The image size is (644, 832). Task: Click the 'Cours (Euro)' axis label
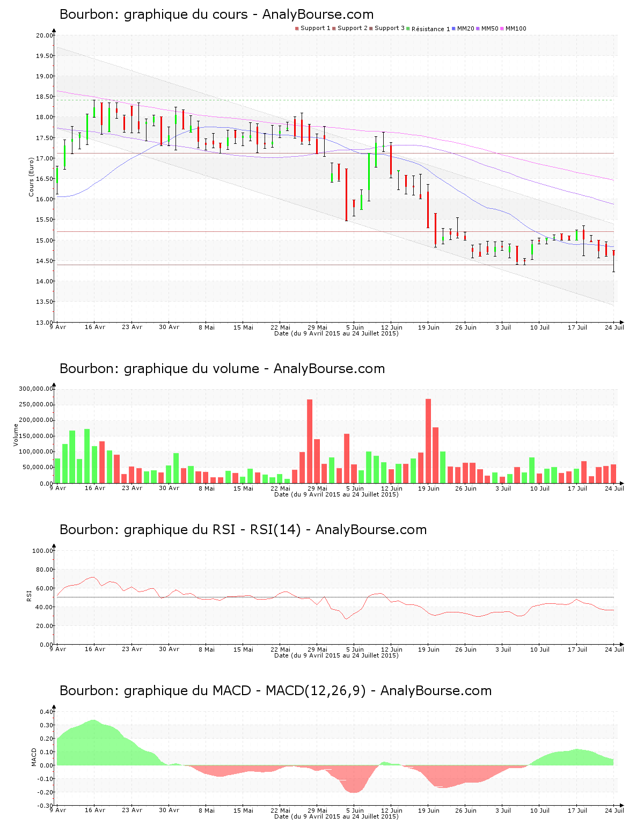32,177
